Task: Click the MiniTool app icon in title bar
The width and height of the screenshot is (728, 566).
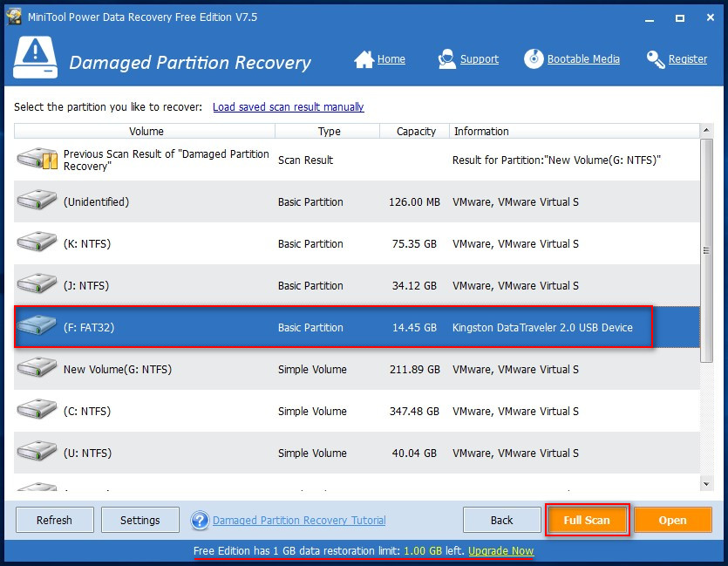Action: tap(14, 17)
